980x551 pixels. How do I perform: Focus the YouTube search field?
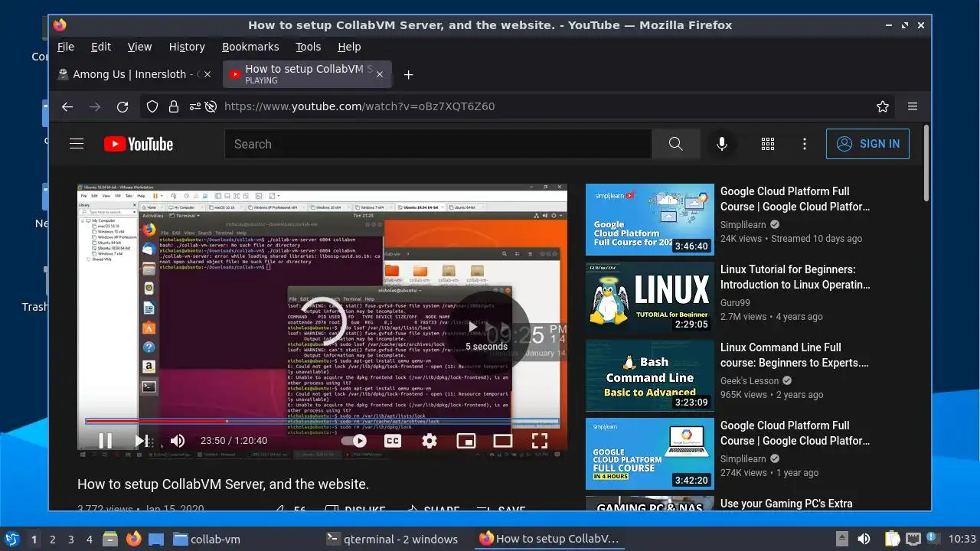438,144
